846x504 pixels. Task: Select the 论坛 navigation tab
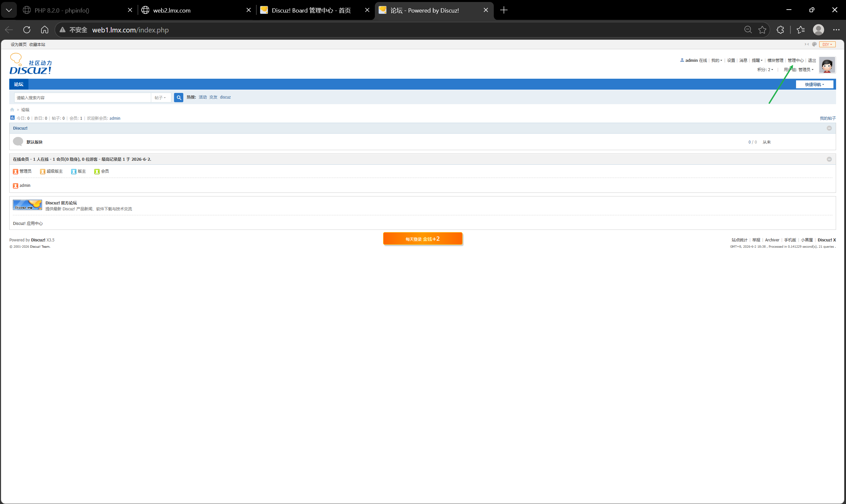coord(19,84)
